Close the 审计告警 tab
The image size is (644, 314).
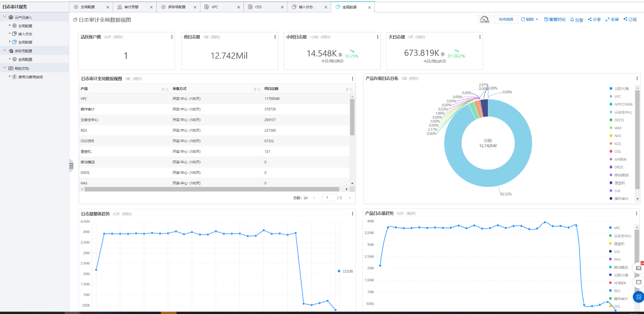click(x=151, y=7)
